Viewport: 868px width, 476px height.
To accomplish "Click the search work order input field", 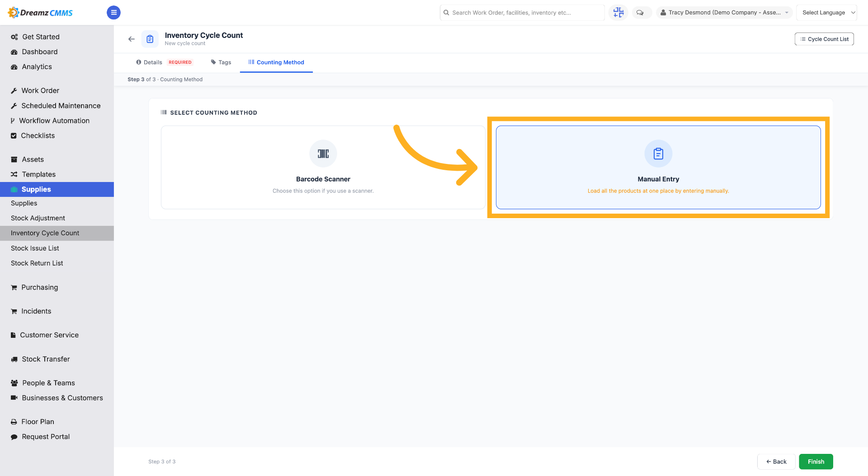I will point(522,13).
